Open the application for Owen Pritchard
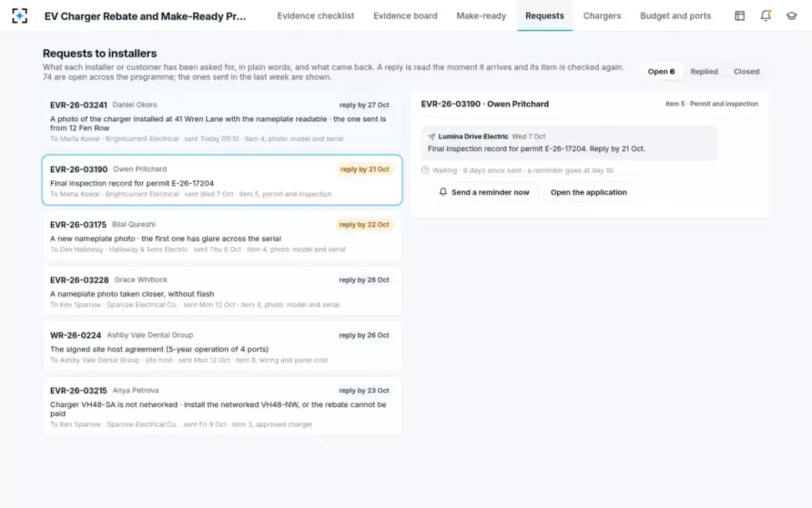 (589, 192)
